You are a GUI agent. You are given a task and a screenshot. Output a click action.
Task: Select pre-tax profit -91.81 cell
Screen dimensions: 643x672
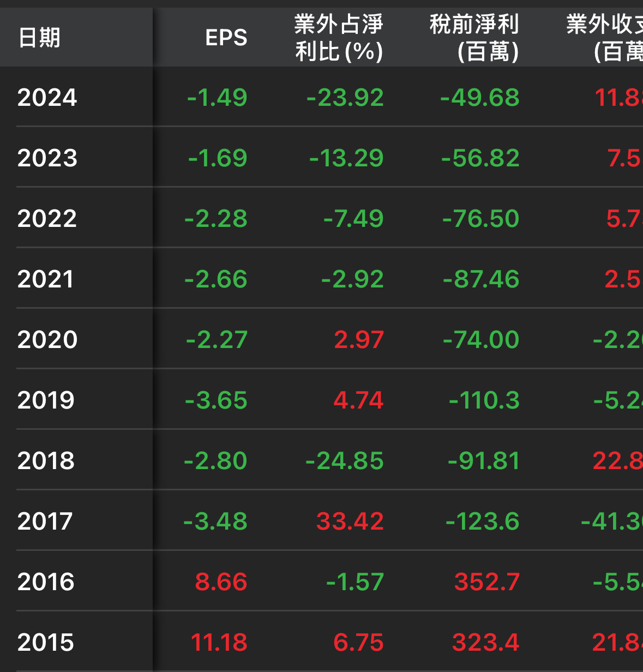click(x=484, y=461)
